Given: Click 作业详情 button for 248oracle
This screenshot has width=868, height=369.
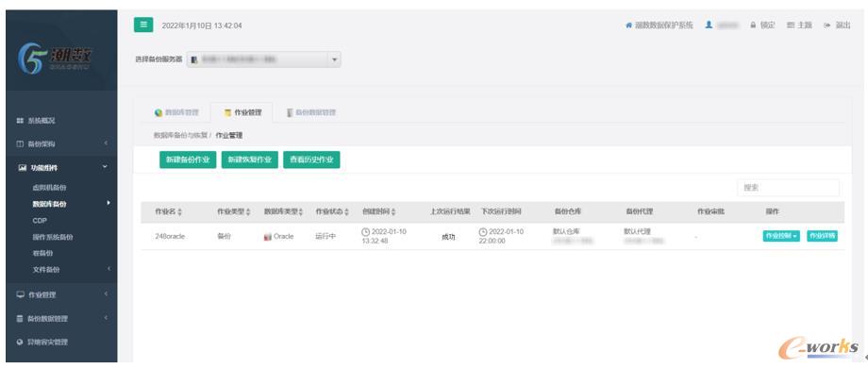Looking at the screenshot, I should point(822,236).
